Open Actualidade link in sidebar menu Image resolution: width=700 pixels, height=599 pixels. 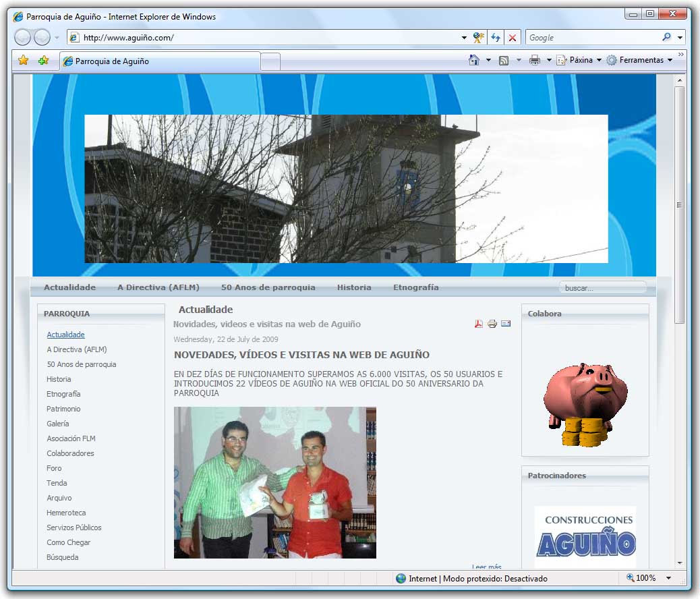pos(65,335)
